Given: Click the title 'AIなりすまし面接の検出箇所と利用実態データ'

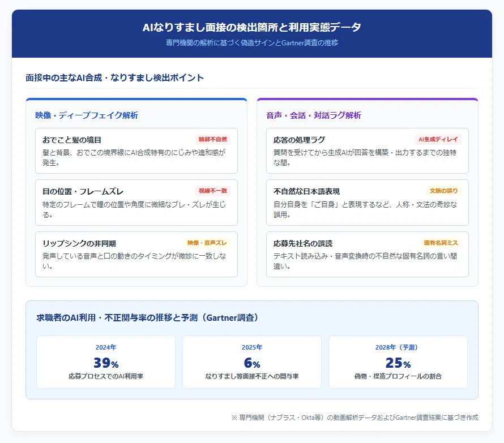Looking at the screenshot, I should pyautogui.click(x=251, y=27).
